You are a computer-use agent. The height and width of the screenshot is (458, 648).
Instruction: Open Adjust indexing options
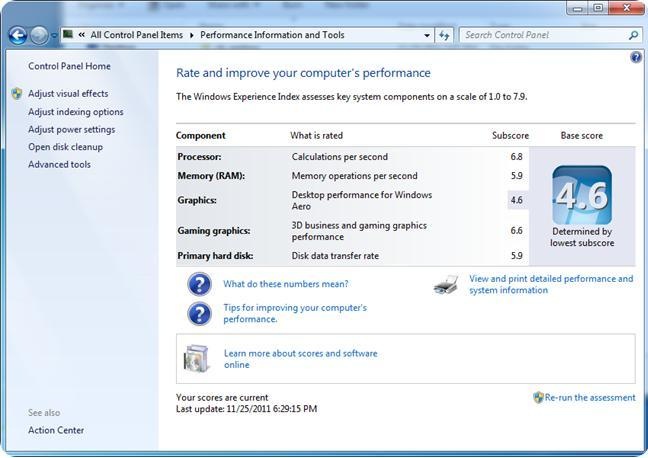[x=76, y=112]
